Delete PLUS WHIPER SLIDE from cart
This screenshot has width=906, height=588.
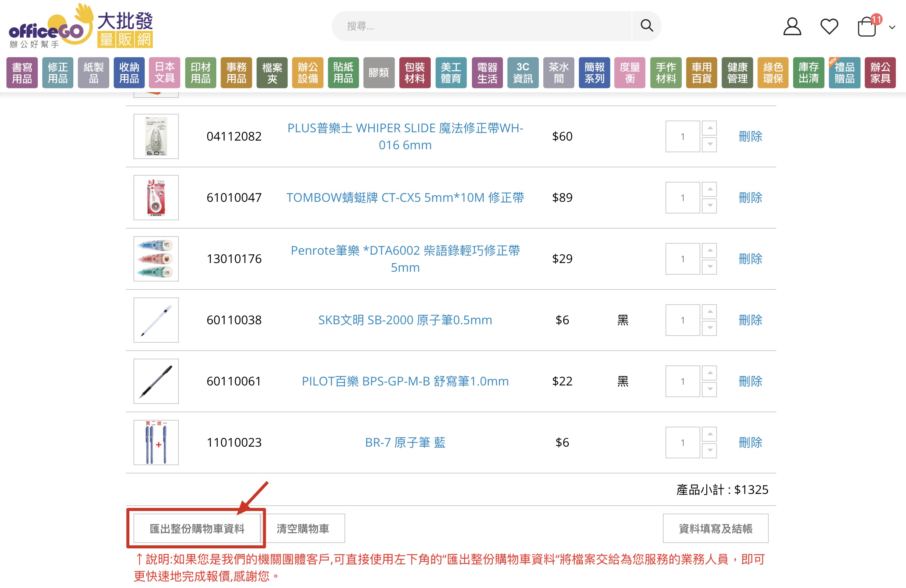click(750, 136)
